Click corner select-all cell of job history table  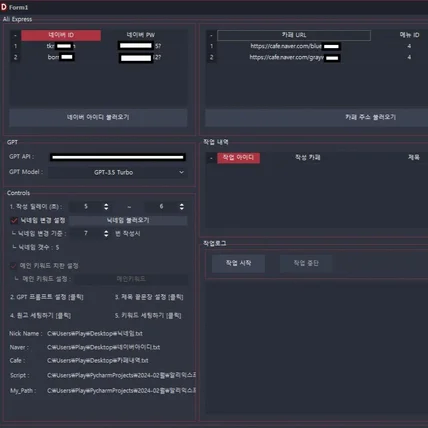211,158
